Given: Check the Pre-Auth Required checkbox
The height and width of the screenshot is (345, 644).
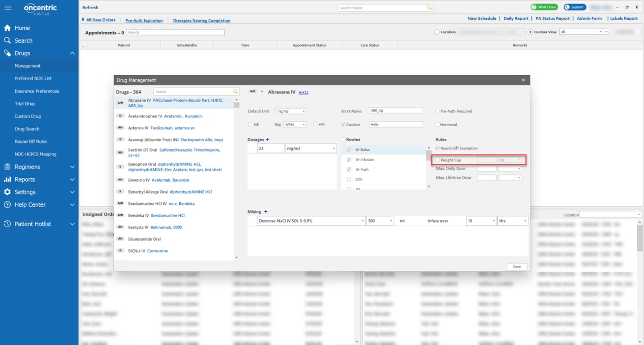Looking at the screenshot, I should coord(437,111).
